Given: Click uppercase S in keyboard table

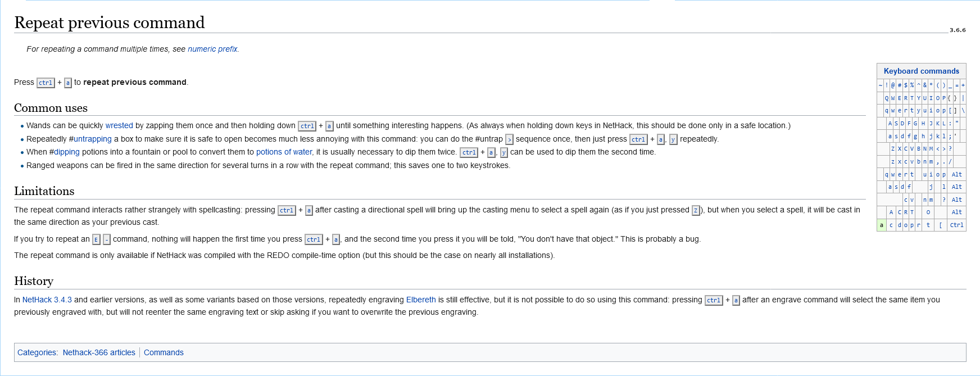Looking at the screenshot, I should click(896, 123).
